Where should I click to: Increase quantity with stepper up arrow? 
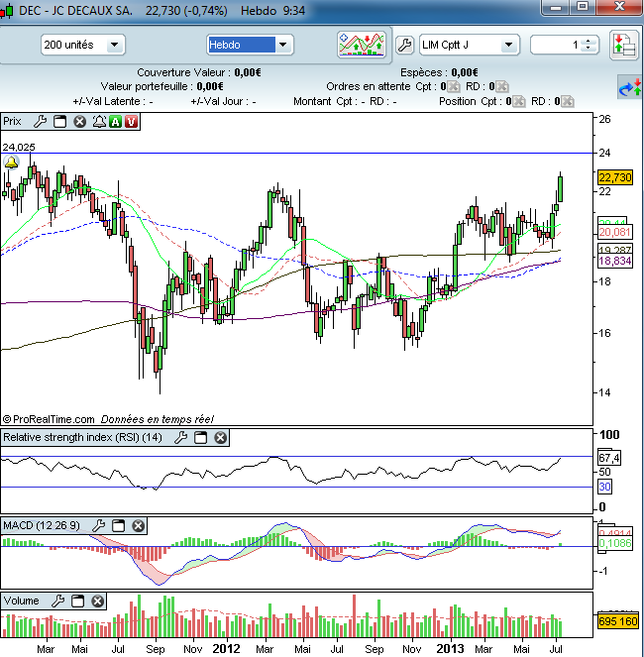pos(589,42)
